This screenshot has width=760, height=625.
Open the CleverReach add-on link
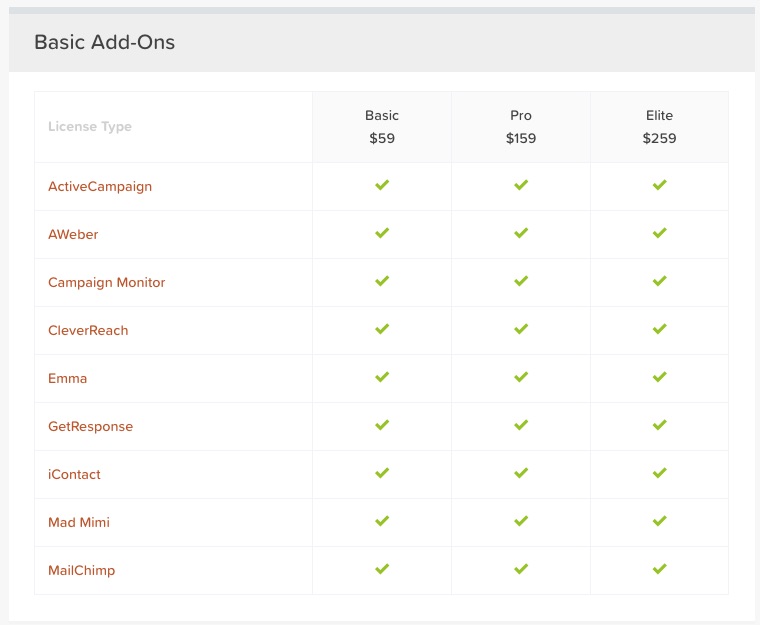pos(88,330)
